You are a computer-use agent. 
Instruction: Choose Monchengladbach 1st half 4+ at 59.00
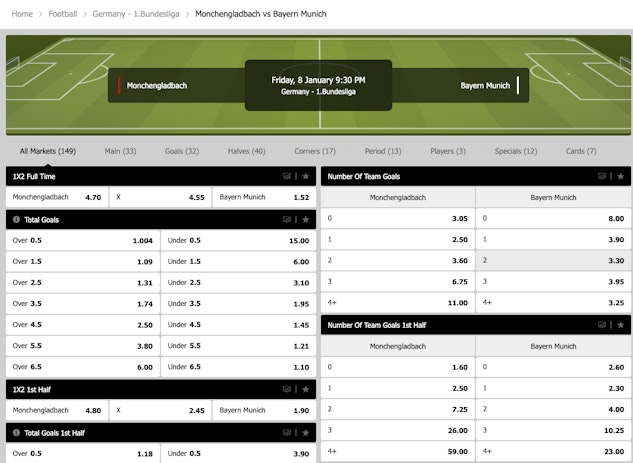398,451
